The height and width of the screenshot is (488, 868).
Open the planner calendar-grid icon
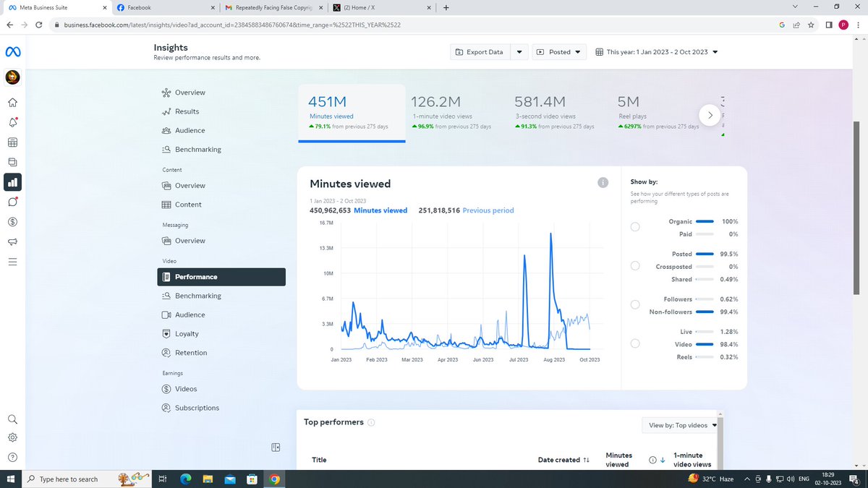[12, 142]
